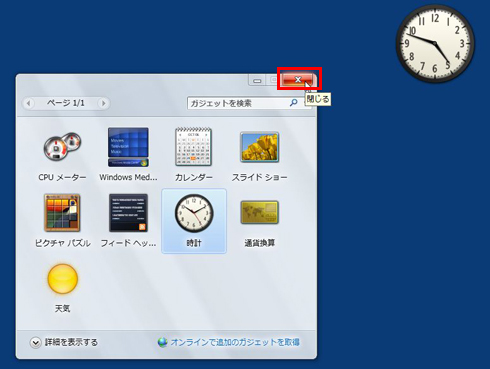Select the フィード ヘッドライン feed gadget icon
Screen dimensions: 490x369
128,213
